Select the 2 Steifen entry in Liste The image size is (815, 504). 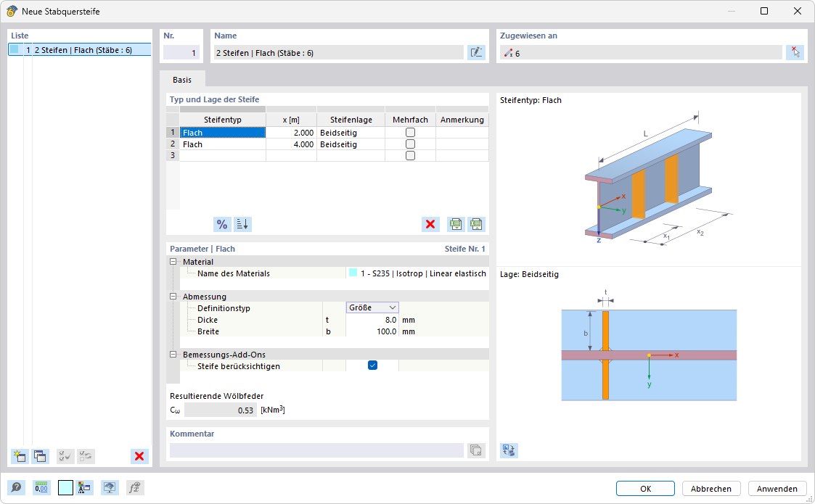pos(80,48)
